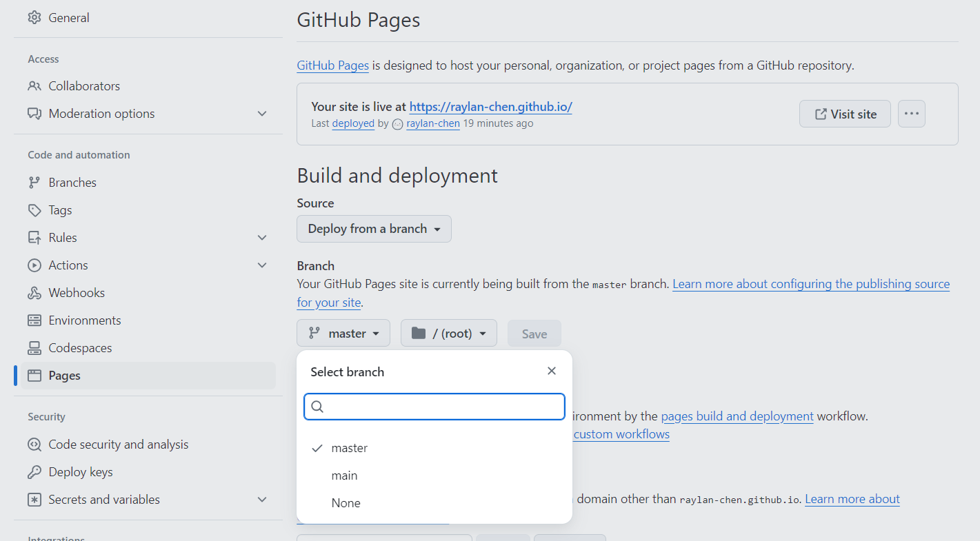Open Learn more about configuring publishing source
This screenshot has height=541, width=980.
pos(811,284)
